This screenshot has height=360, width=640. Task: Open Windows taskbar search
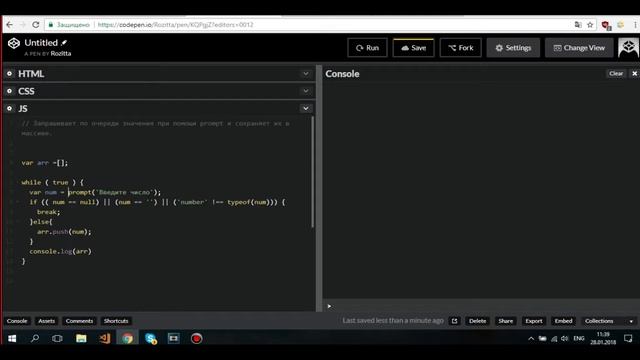tap(35, 338)
